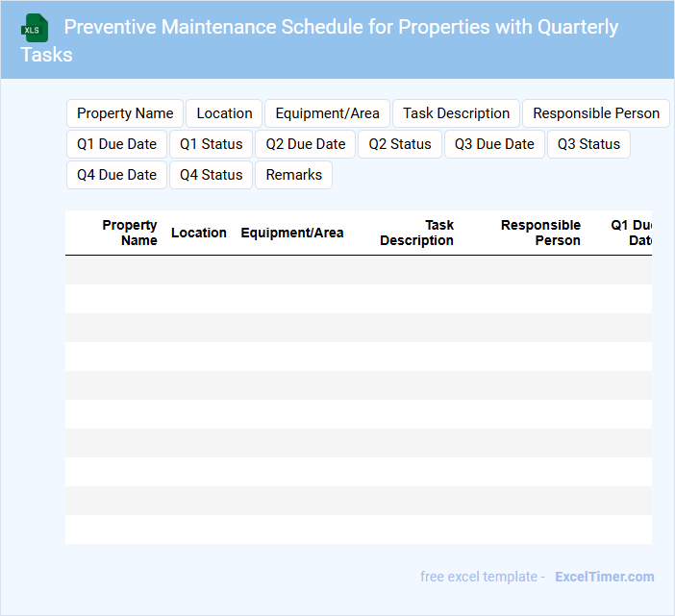Click the Property Name column header
The width and height of the screenshot is (675, 616).
click(x=130, y=233)
